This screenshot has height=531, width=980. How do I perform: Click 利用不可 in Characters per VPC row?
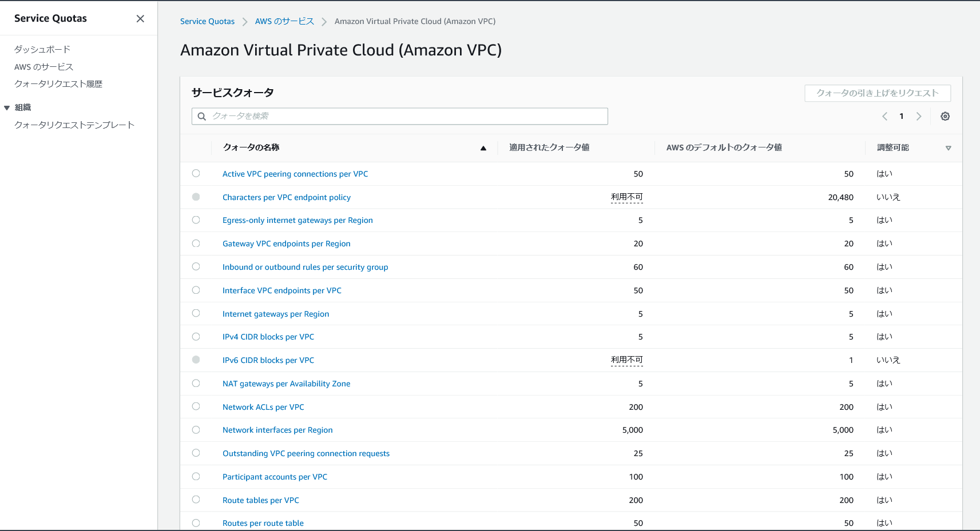tap(627, 197)
